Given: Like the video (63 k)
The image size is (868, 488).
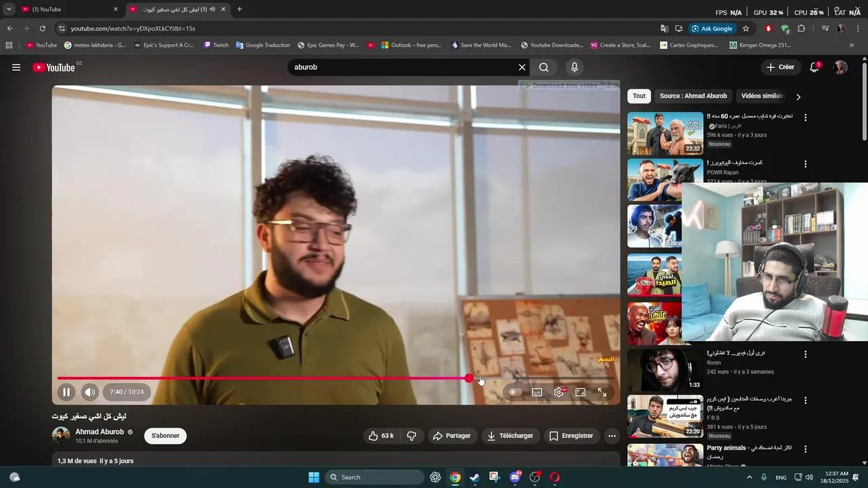Looking at the screenshot, I should pyautogui.click(x=382, y=436).
